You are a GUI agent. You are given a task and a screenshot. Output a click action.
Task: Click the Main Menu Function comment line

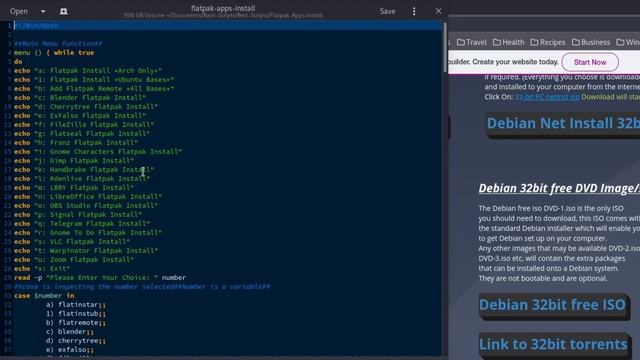(x=58, y=44)
